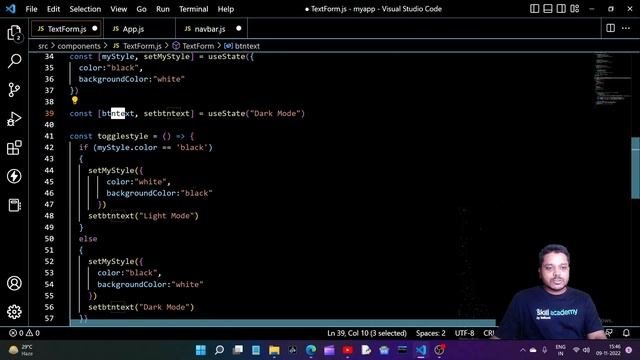Open the Extensions view
This screenshot has height=360, width=640.
click(x=14, y=147)
